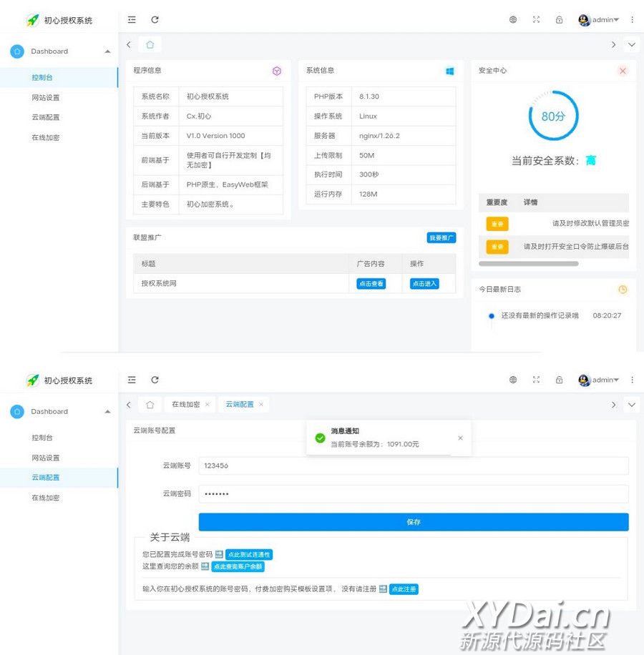The height and width of the screenshot is (655, 644).
Task: Dismiss the 消息通知 balance popup
Action: 460,438
